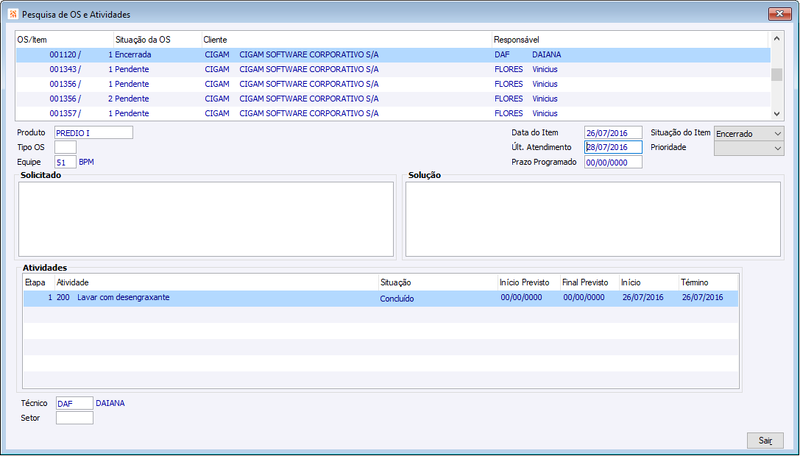Focus the Últ. Atendimento date field

pos(613,147)
